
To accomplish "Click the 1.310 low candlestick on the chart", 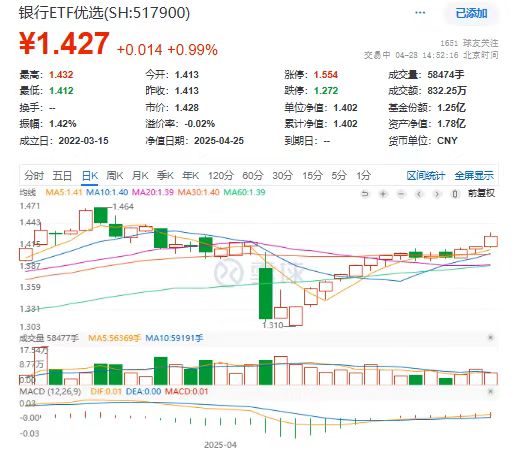I will pos(296,316).
